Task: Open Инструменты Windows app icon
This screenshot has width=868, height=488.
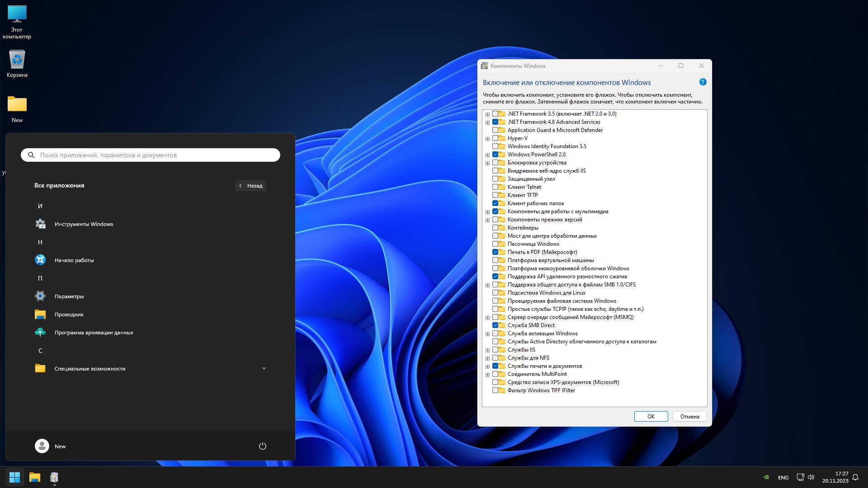Action: point(40,224)
